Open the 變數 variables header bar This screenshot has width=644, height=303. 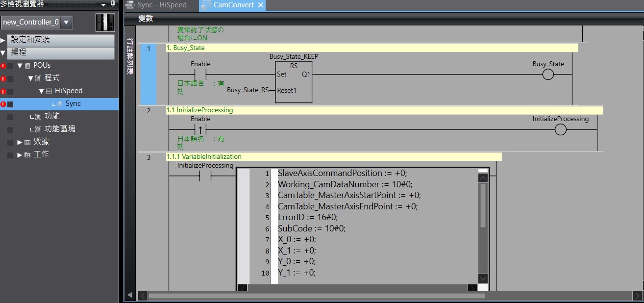(146, 19)
